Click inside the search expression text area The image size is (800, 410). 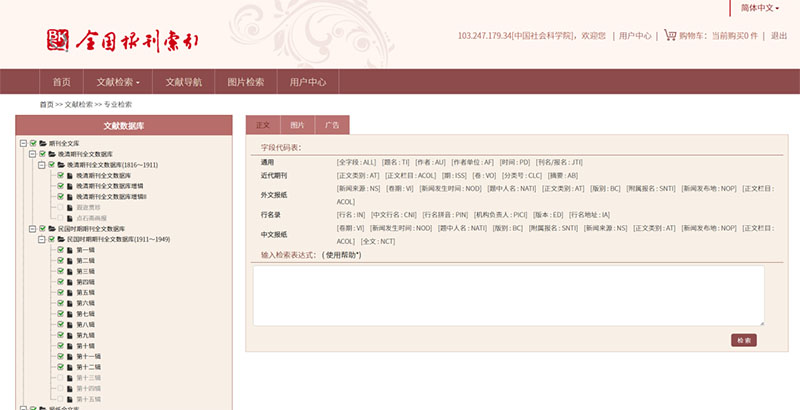coord(508,294)
